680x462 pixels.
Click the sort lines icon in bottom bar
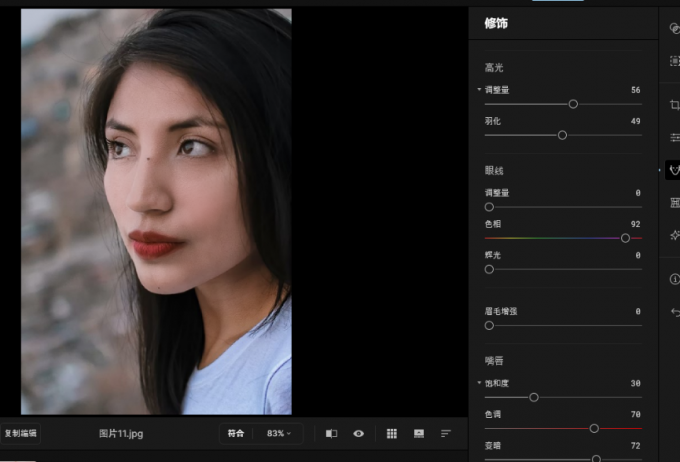(x=446, y=434)
